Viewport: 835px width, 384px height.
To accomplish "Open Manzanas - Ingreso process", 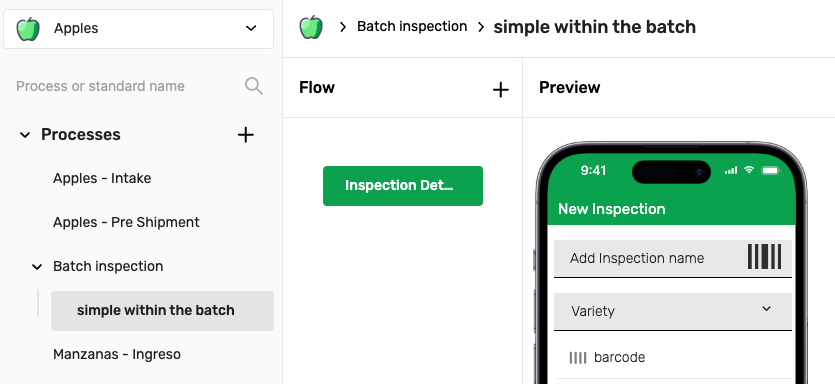I will tap(117, 354).
